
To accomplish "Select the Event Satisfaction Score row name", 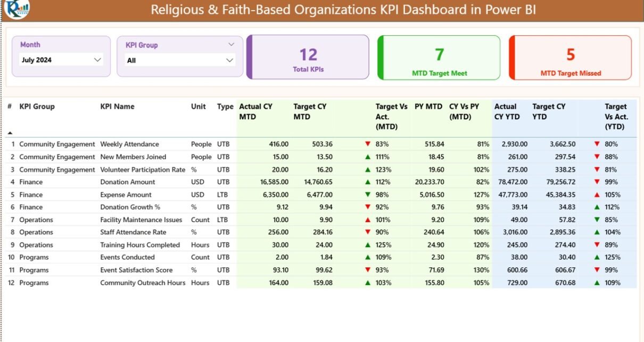I will [136, 270].
